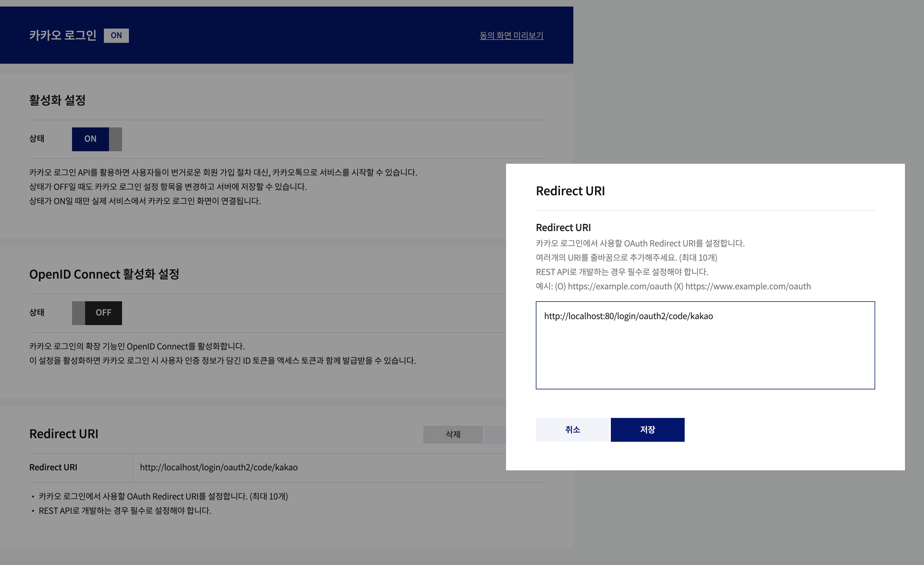Click the OpenID Connect 활성화 설정 heading
This screenshot has height=565, width=924.
[x=104, y=274]
